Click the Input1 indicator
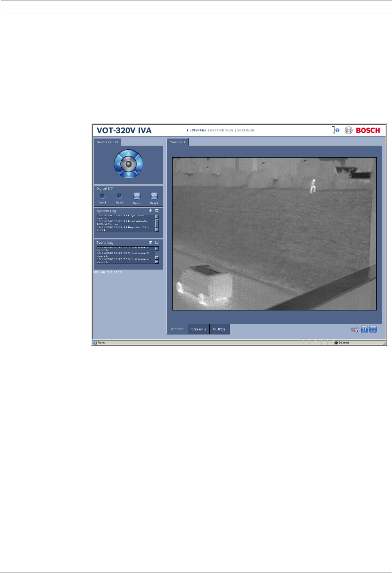The height and width of the screenshot is (573, 392). click(102, 196)
